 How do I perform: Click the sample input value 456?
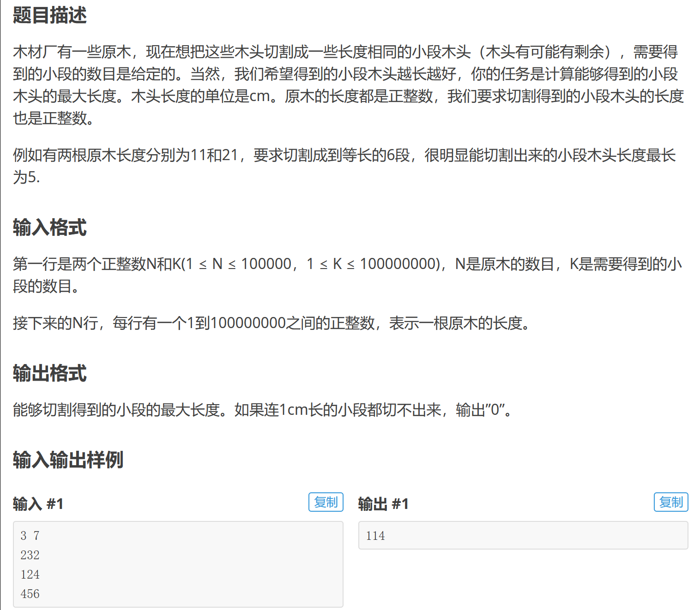(30, 594)
